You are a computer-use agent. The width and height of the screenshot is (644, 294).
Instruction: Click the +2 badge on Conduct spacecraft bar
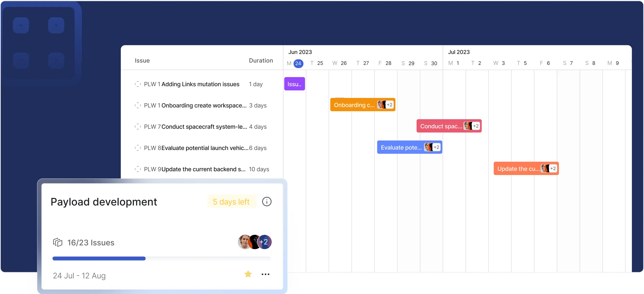(476, 126)
